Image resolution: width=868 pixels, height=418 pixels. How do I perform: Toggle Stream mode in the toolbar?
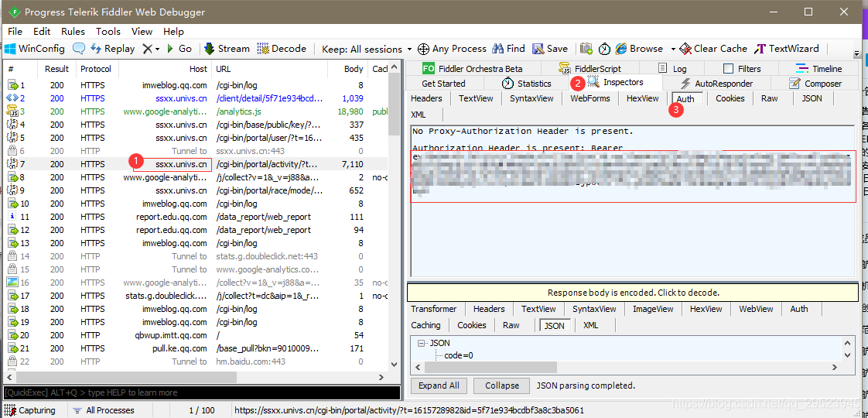pyautogui.click(x=227, y=49)
